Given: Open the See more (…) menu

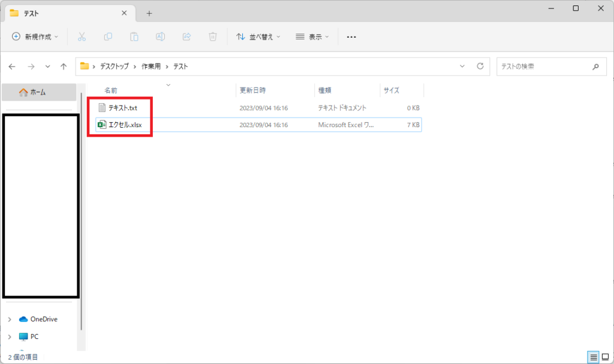Looking at the screenshot, I should click(351, 37).
